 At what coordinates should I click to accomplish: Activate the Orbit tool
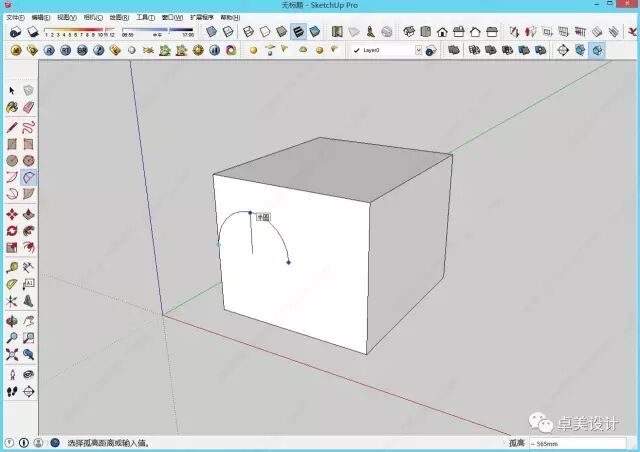coord(12,321)
